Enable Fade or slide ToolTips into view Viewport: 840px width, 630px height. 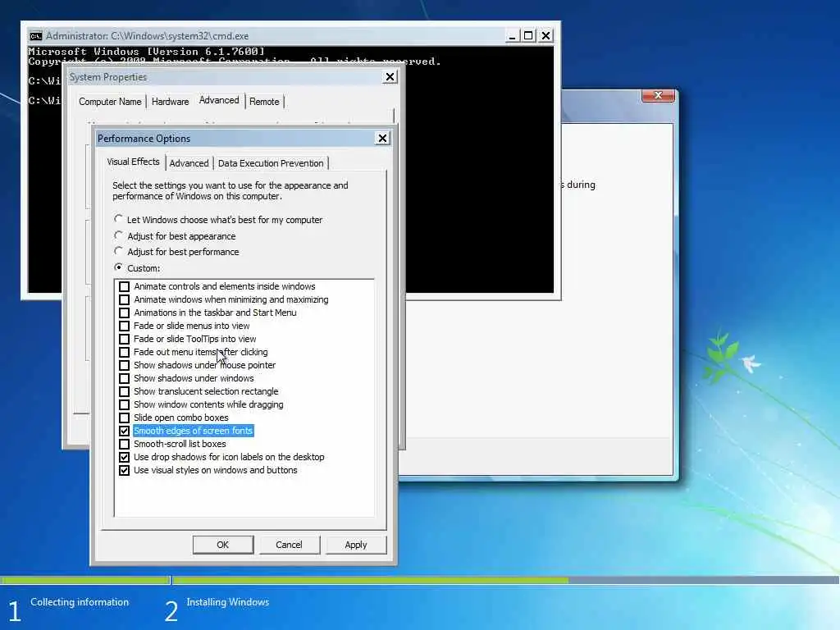pyautogui.click(x=125, y=339)
